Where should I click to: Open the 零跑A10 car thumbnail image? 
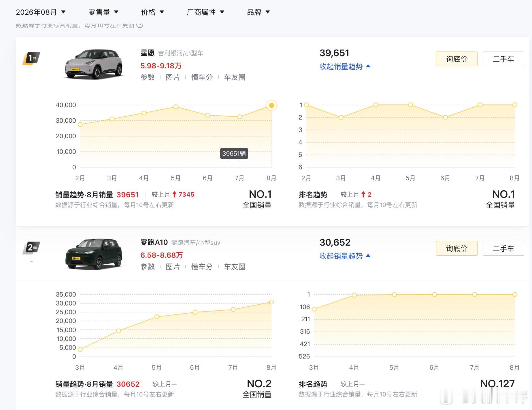coord(94,254)
